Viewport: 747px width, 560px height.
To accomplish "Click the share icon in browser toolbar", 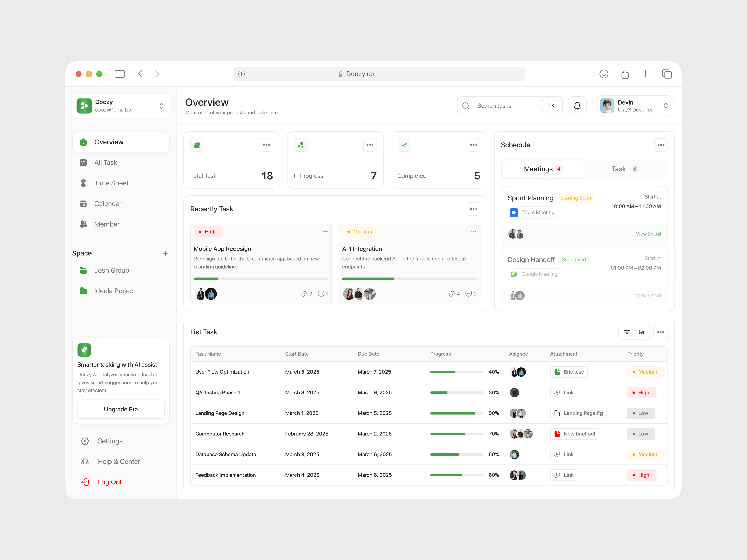I will point(625,73).
